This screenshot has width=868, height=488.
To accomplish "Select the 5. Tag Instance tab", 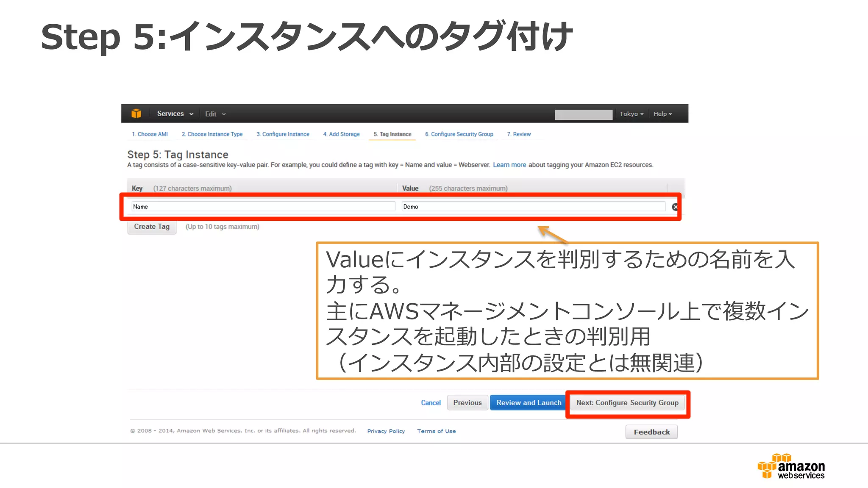I will (x=392, y=134).
